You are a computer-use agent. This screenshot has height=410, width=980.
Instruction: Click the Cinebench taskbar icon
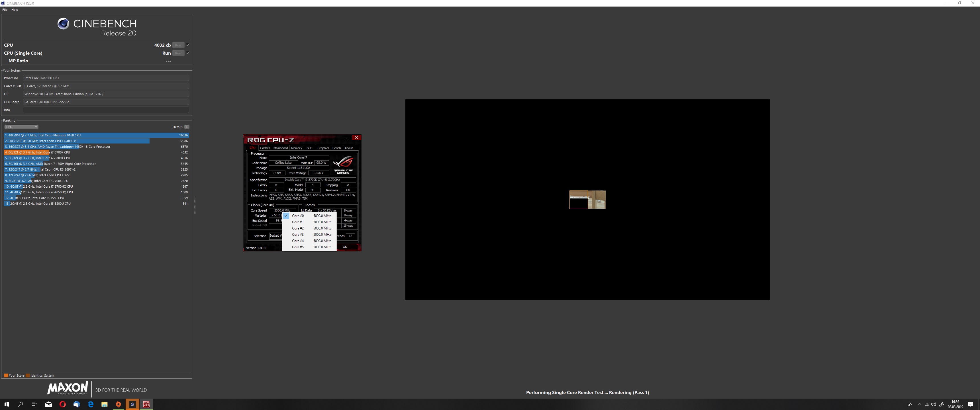[x=132, y=404]
